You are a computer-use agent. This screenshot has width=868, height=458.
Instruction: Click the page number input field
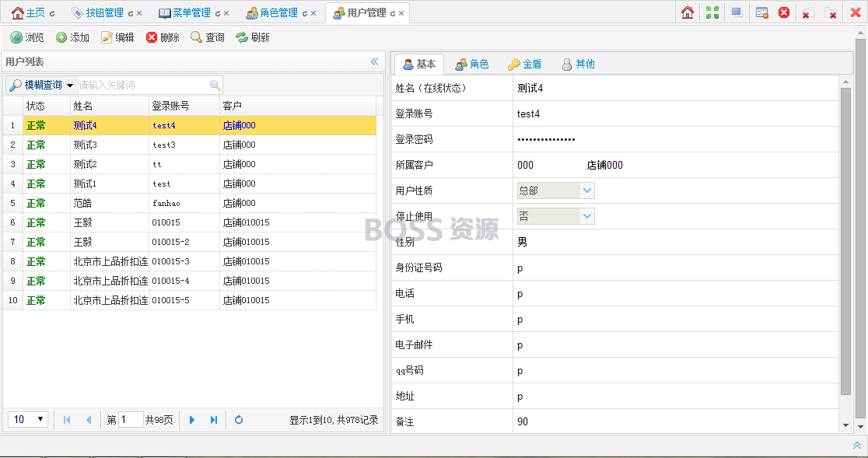(131, 420)
